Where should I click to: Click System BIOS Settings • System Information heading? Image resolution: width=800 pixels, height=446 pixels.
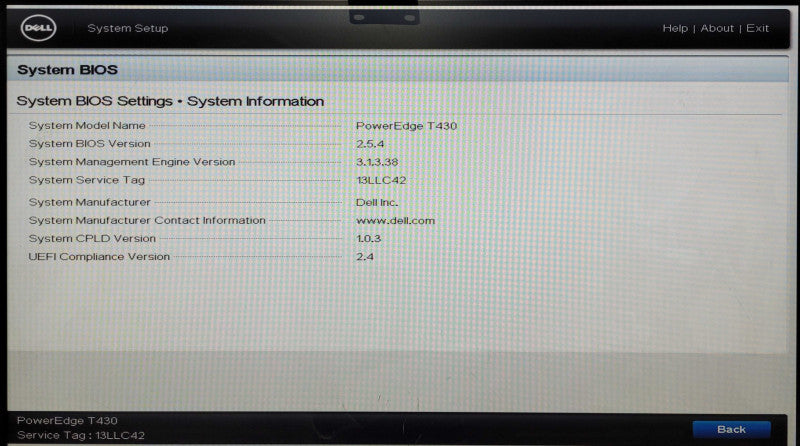click(x=170, y=101)
